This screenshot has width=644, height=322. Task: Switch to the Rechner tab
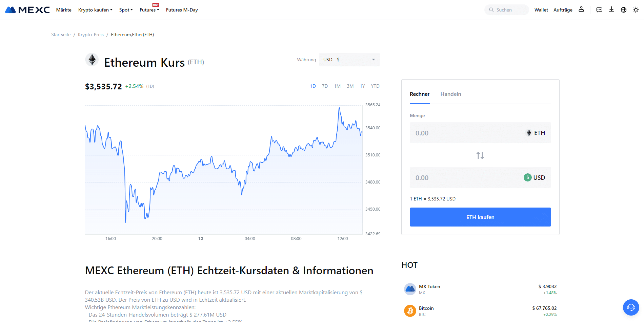(x=420, y=94)
